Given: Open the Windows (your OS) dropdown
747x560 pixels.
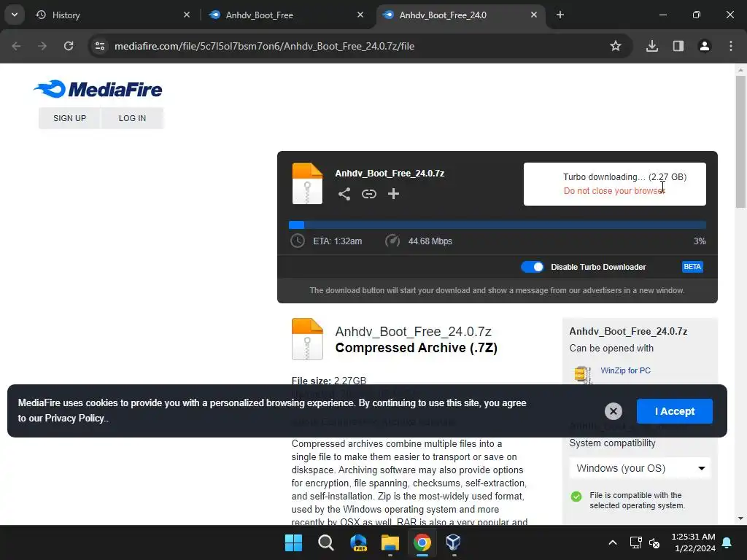Looking at the screenshot, I should [640, 468].
